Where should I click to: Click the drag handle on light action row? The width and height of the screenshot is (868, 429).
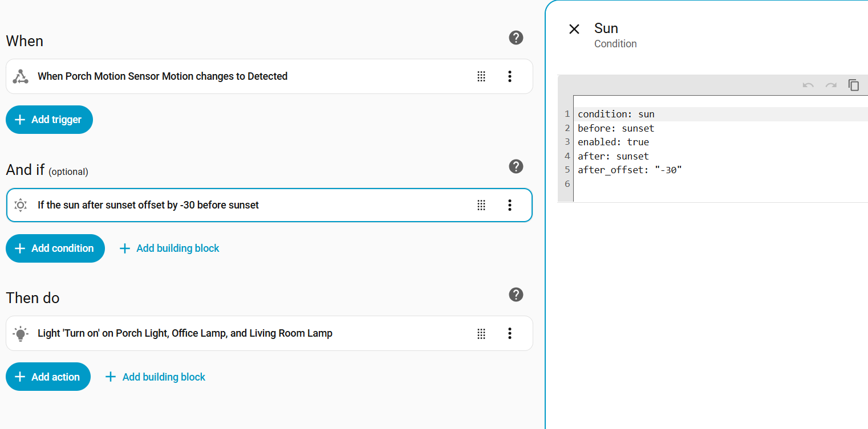481,333
